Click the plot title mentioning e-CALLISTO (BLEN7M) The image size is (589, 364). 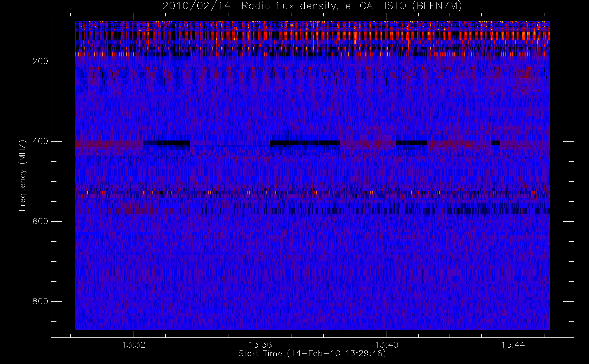[x=312, y=6]
